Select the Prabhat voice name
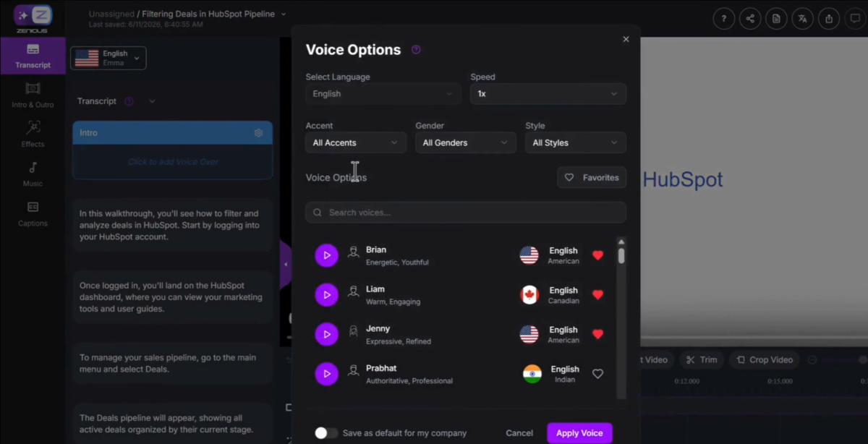Viewport: 868px width, 444px height. pyautogui.click(x=381, y=368)
